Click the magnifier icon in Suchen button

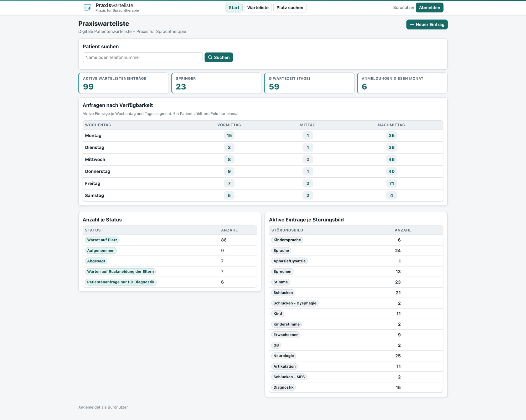point(210,57)
